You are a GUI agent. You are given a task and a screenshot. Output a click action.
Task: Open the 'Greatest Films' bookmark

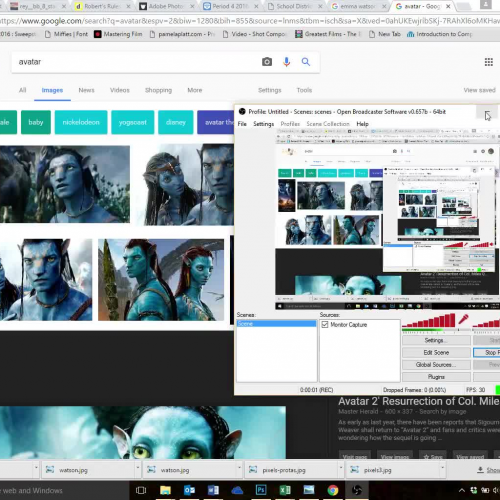tap(328, 34)
